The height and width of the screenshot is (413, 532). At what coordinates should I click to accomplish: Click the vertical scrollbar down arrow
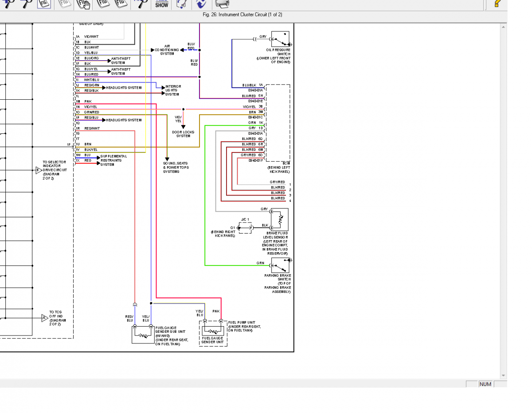tap(503, 375)
